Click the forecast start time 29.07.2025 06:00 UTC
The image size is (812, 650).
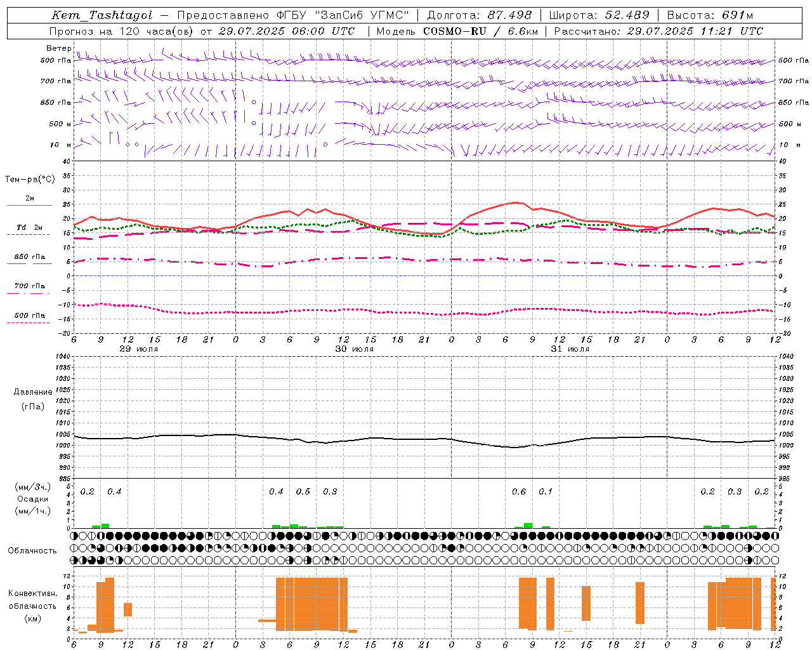click(287, 31)
